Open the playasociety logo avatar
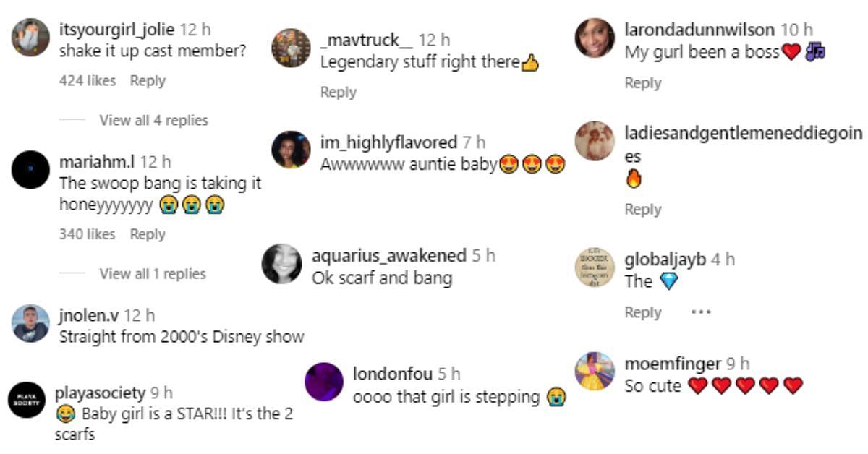Viewport: 868px width, 454px height. coord(27,399)
